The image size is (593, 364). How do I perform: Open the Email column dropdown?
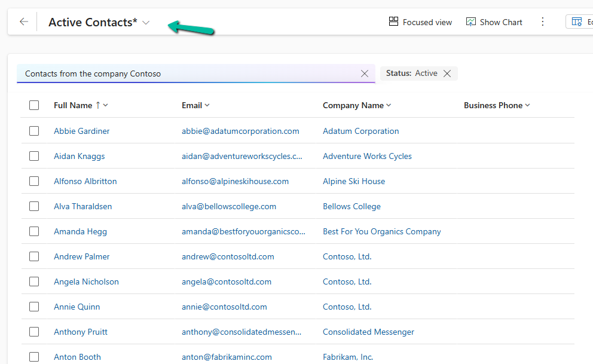pyautogui.click(x=207, y=105)
